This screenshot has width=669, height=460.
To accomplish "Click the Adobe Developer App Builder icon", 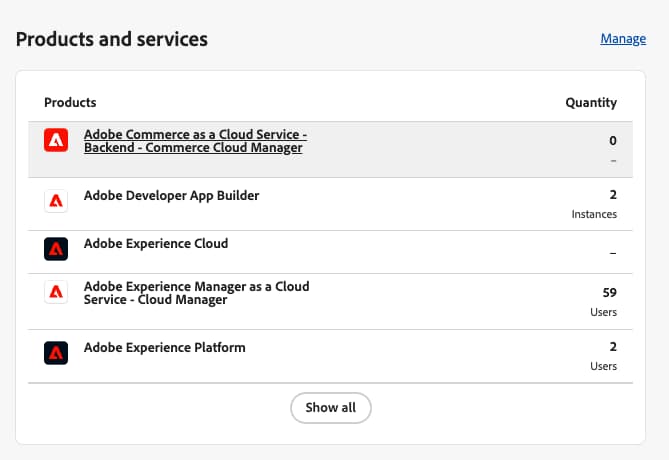I will point(56,201).
